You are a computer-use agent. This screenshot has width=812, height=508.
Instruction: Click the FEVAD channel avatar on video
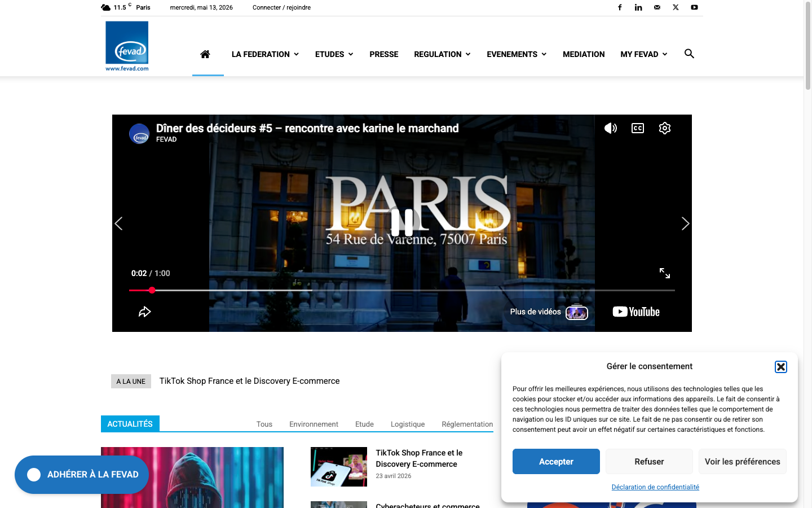(x=139, y=134)
